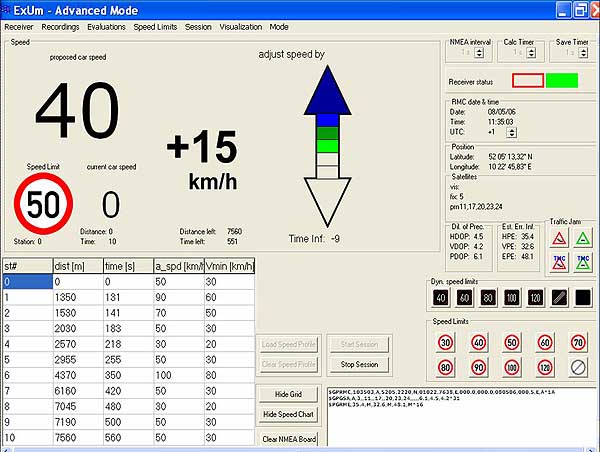Activate the red Traffic Jam warning triangle
Screen dimensions: 600x452
[x=557, y=237]
